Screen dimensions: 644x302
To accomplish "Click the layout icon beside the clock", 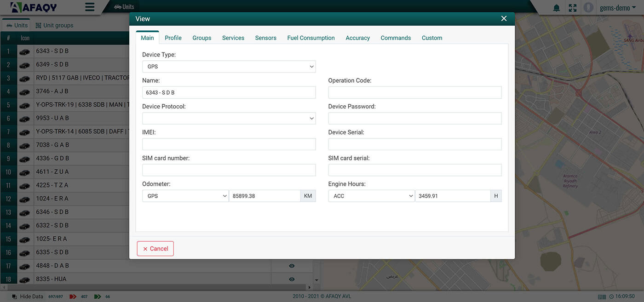I will [x=602, y=297].
